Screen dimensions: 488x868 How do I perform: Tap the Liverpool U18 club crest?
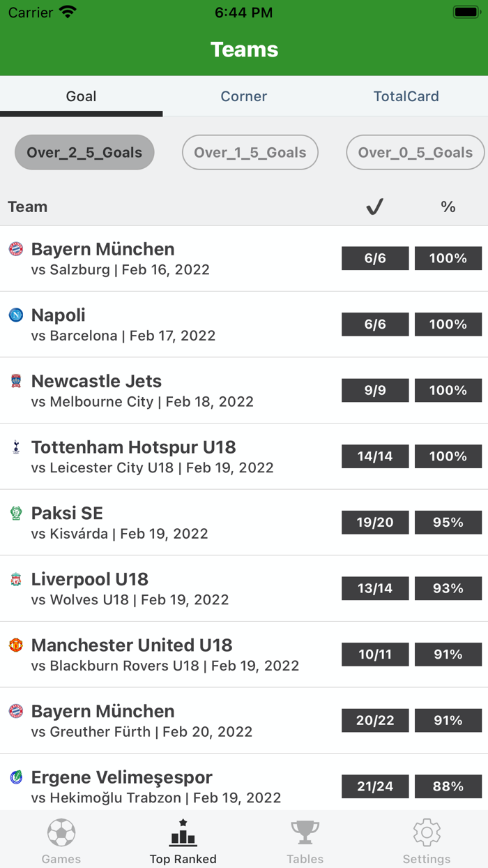click(x=15, y=579)
